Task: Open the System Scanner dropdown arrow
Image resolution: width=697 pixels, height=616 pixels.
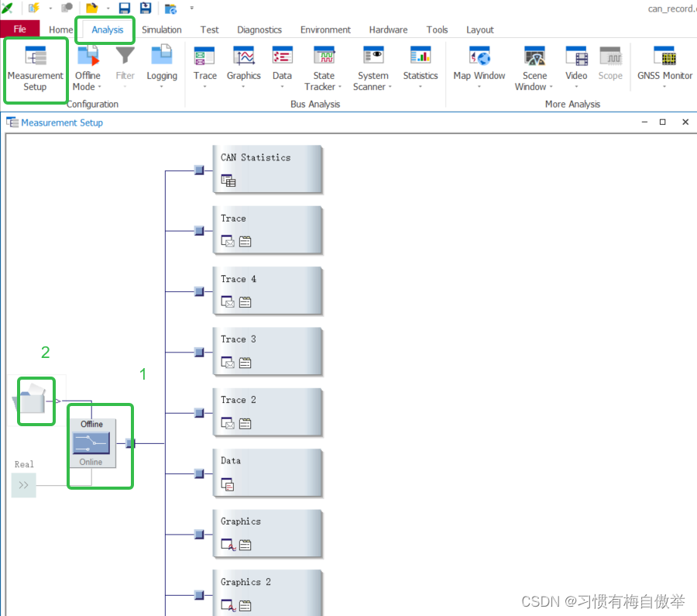Action: click(390, 88)
